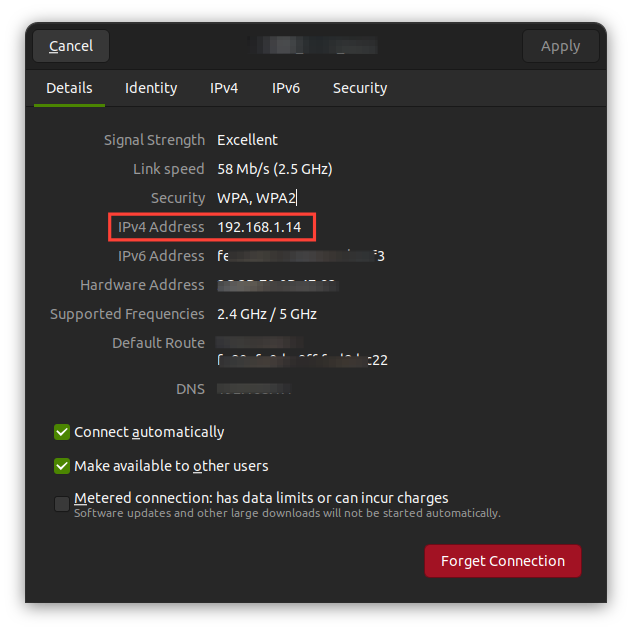Click the DNS label
Screen dimensions: 632x631
[x=190, y=389]
